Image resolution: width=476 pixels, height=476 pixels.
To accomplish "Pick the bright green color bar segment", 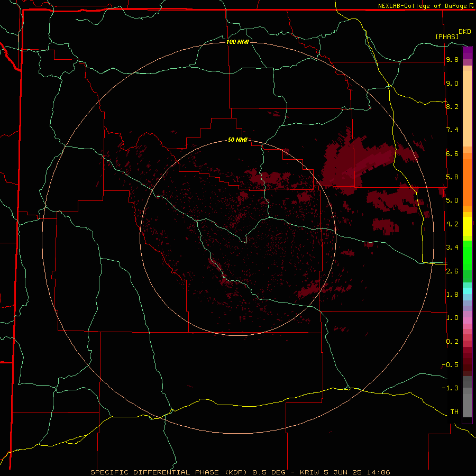I will click(467, 255).
